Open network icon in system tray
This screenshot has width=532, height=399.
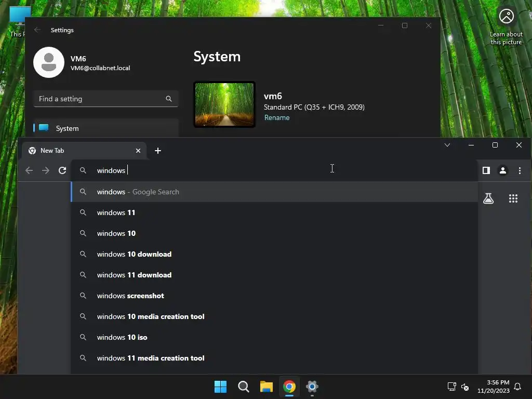click(x=451, y=387)
